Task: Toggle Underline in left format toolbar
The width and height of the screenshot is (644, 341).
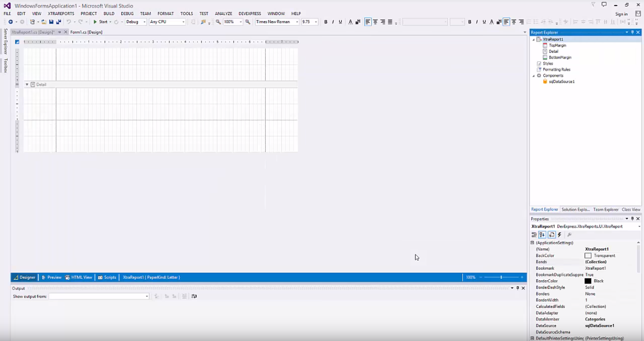Action: point(340,22)
